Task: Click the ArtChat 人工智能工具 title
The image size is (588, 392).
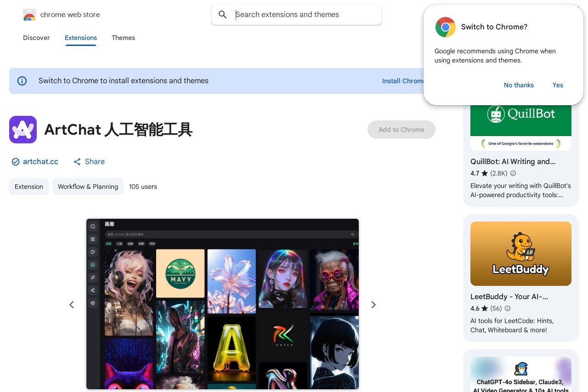Action: click(x=118, y=130)
